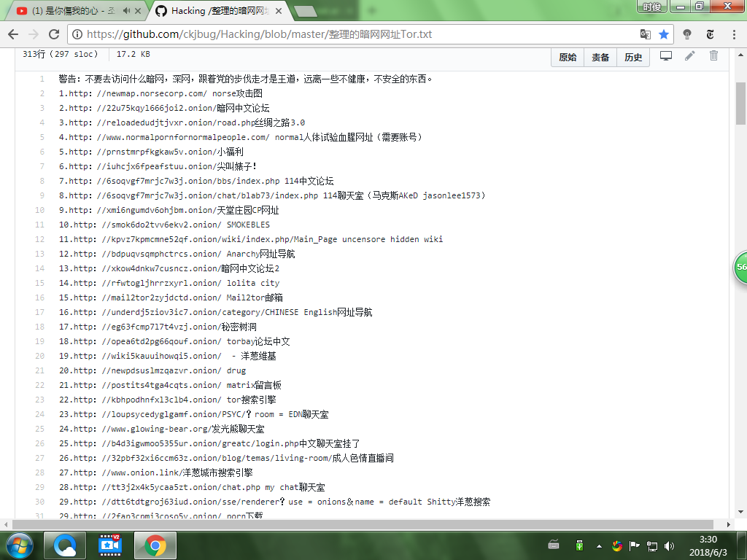Close the YouTube tab
Viewport: 747px width, 560px height.
click(138, 10)
